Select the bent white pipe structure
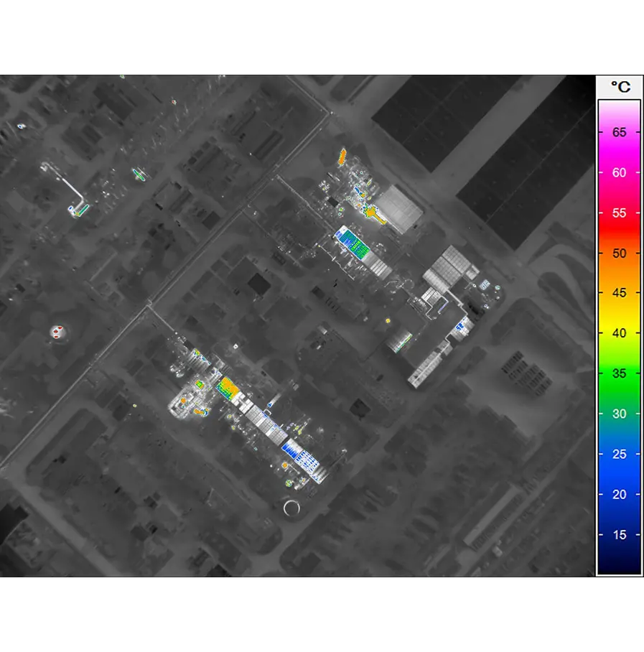The image size is (644, 652). [68, 183]
